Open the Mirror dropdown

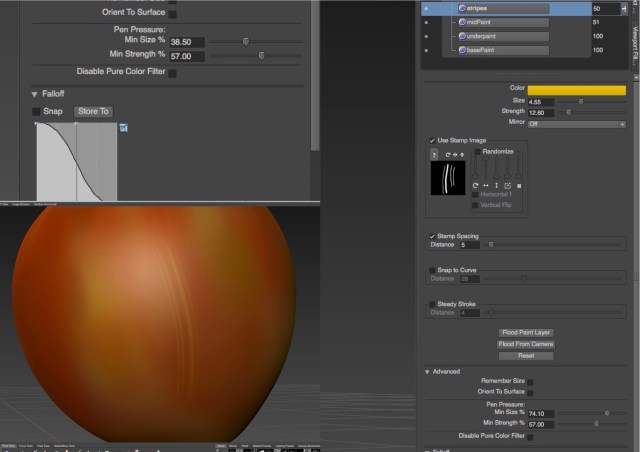pyautogui.click(x=578, y=123)
